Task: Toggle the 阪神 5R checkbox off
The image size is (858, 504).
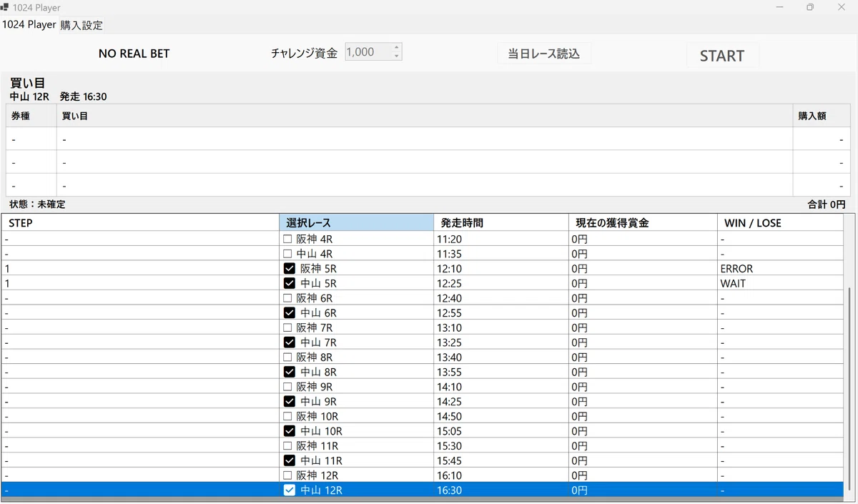Action: pos(290,269)
